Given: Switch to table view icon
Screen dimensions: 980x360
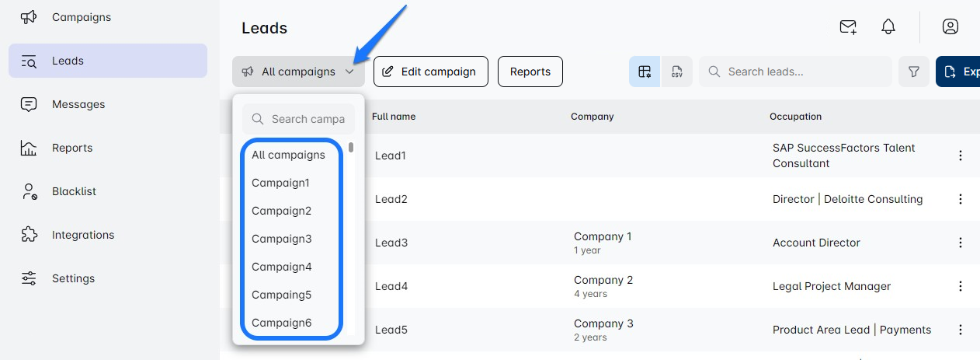Looking at the screenshot, I should point(645,72).
